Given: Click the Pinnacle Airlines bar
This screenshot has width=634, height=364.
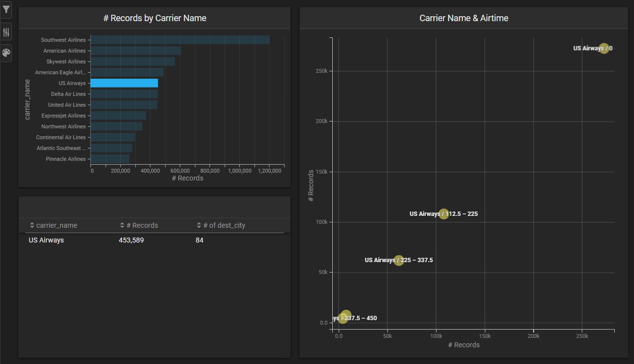Looking at the screenshot, I should [x=110, y=159].
